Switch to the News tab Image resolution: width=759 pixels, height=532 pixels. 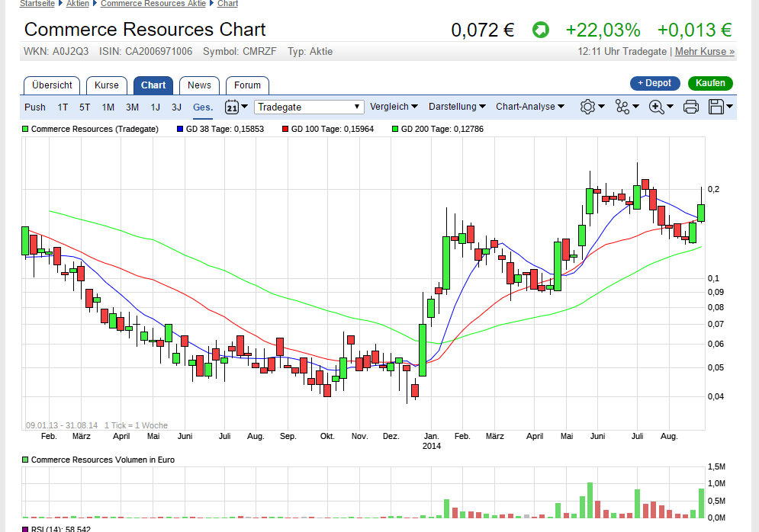pyautogui.click(x=198, y=85)
